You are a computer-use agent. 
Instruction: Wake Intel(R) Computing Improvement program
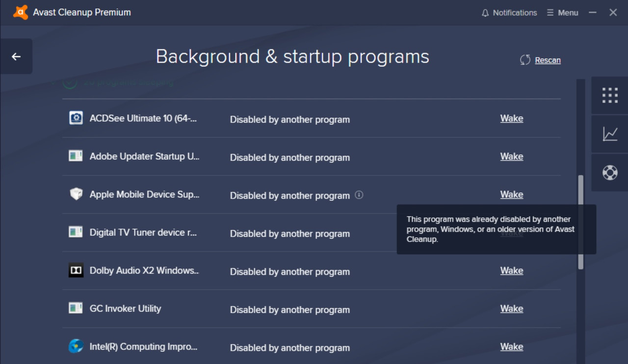tap(512, 346)
